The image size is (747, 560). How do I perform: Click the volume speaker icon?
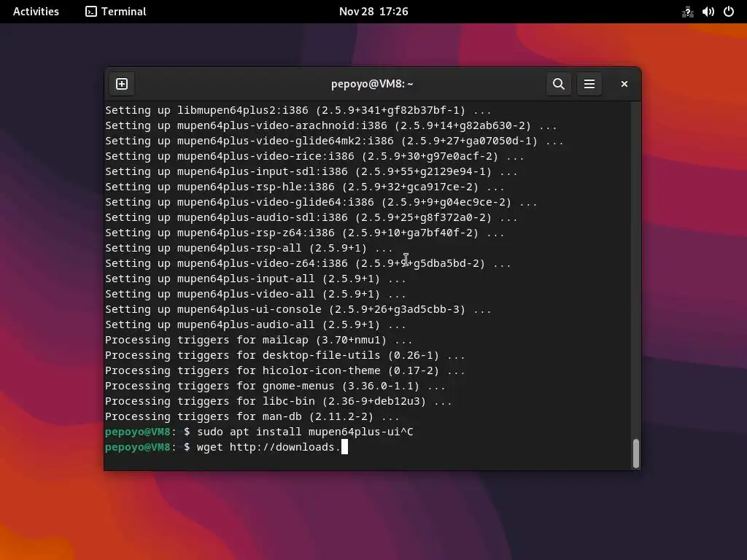click(x=708, y=12)
